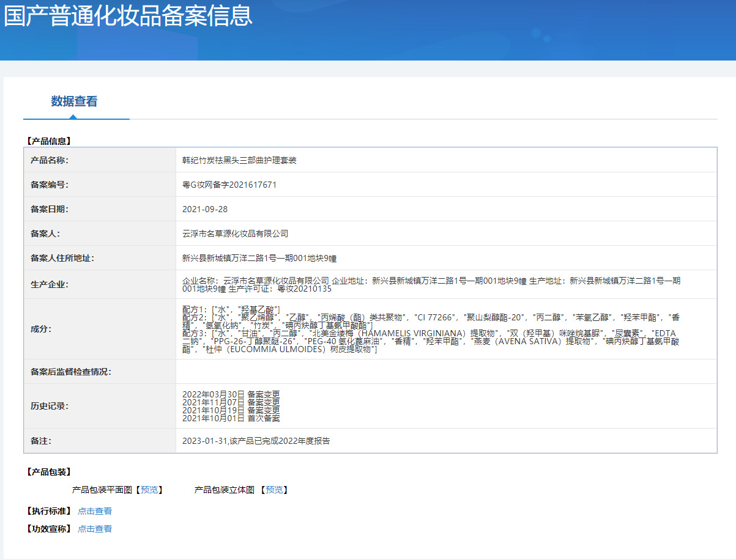Image resolution: width=736 pixels, height=560 pixels.
Task: Select history entry 2021年10月19日 备案变更
Action: click(x=231, y=410)
